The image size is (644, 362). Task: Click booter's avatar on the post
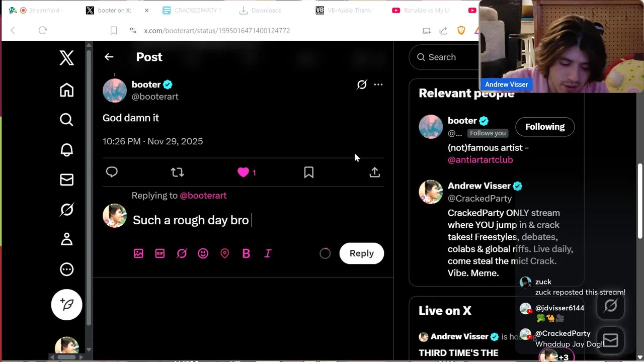pos(115,90)
